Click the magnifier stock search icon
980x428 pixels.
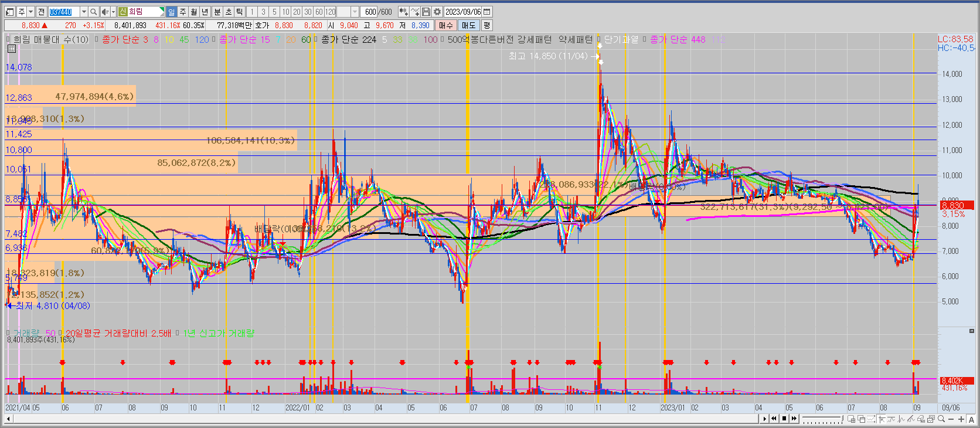click(x=93, y=12)
